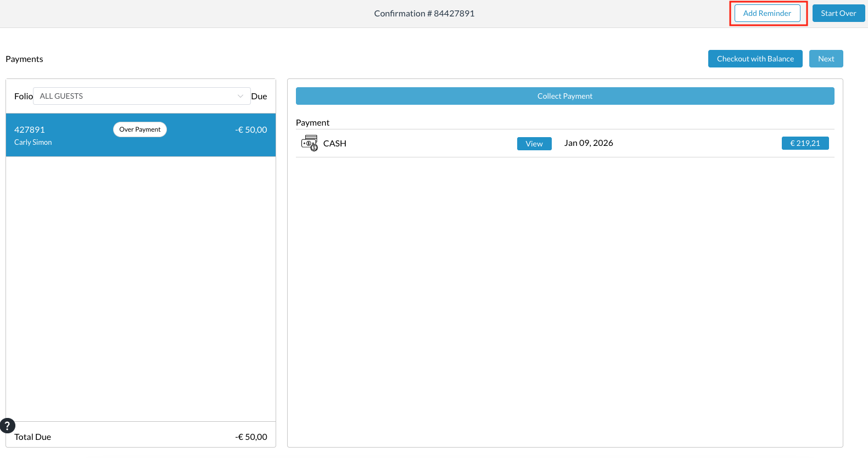Click the Confirmation # 84427891 text
The image size is (868, 458).
point(424,13)
